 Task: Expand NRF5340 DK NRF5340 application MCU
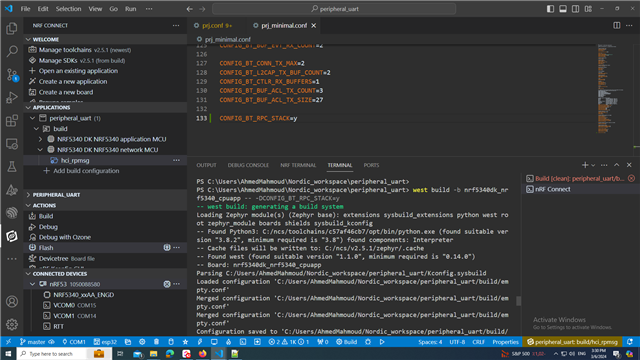coord(40,139)
